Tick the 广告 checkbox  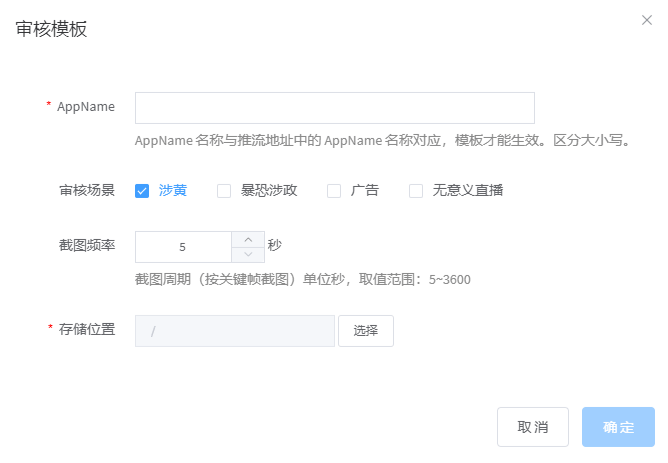(334, 191)
